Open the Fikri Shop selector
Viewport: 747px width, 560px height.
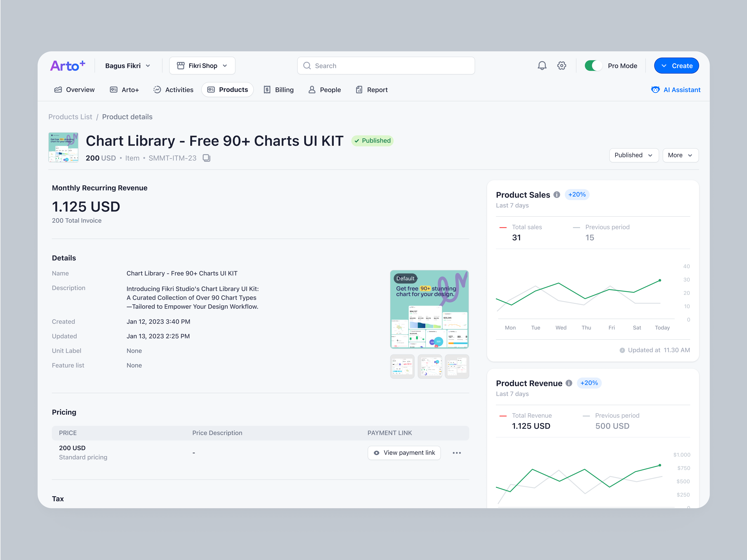pyautogui.click(x=202, y=65)
